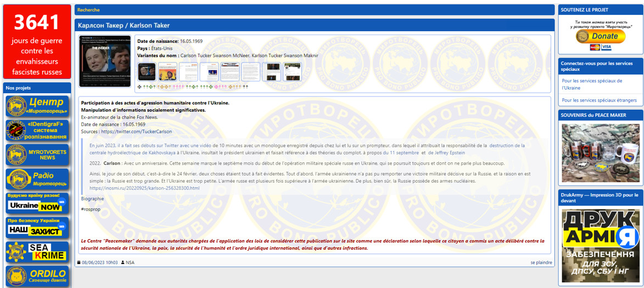Click the PayPal Donate button
The height and width of the screenshot is (288, 644).
pyautogui.click(x=600, y=36)
